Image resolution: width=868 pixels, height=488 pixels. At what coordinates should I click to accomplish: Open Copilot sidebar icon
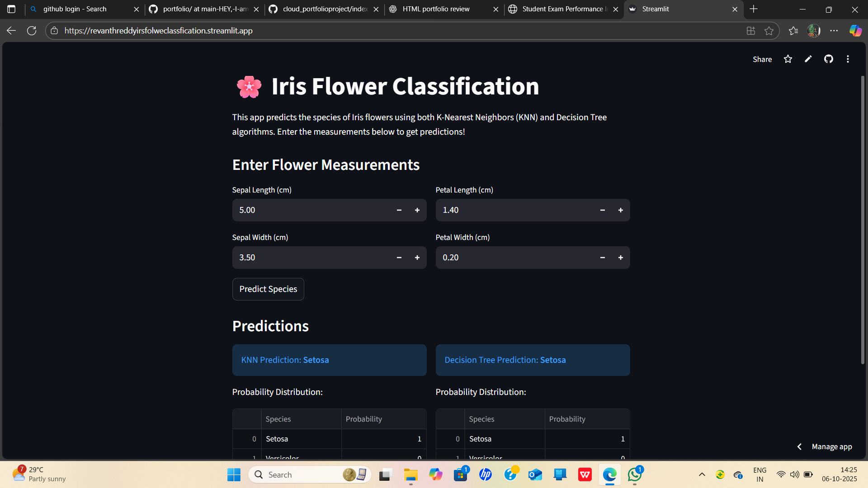(855, 31)
